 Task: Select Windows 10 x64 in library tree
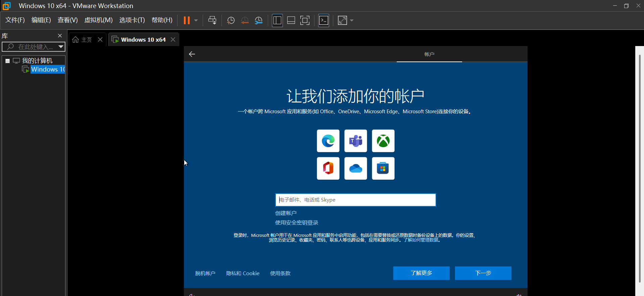point(48,70)
